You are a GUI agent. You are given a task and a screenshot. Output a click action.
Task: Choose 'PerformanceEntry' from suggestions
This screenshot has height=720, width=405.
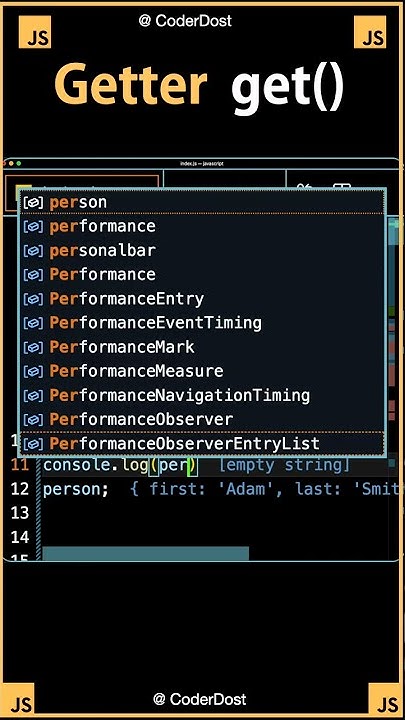[201, 298]
